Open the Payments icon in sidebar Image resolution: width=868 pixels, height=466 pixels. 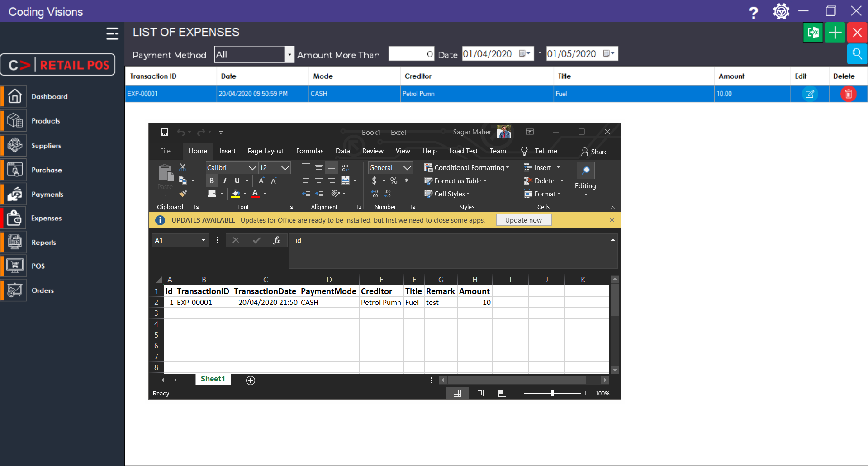tap(15, 194)
